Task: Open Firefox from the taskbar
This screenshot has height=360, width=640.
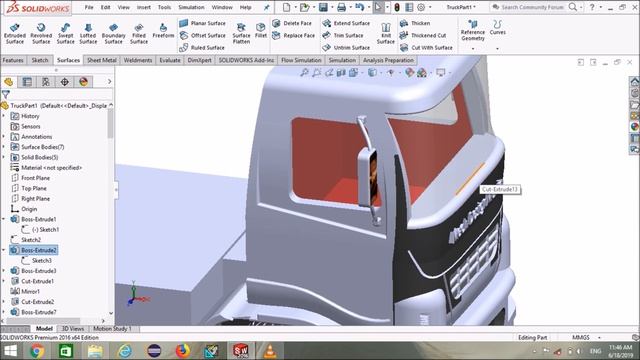Action: tap(183, 351)
